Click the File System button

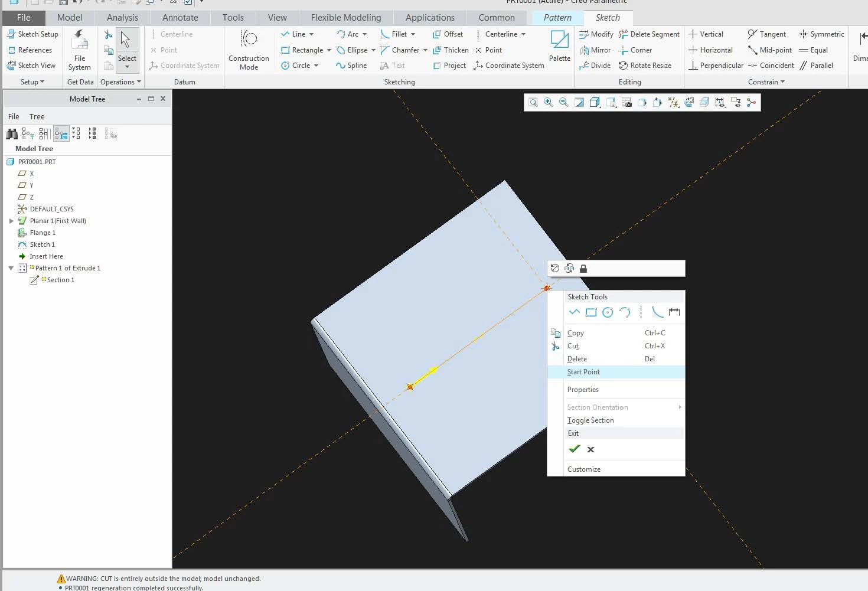80,50
